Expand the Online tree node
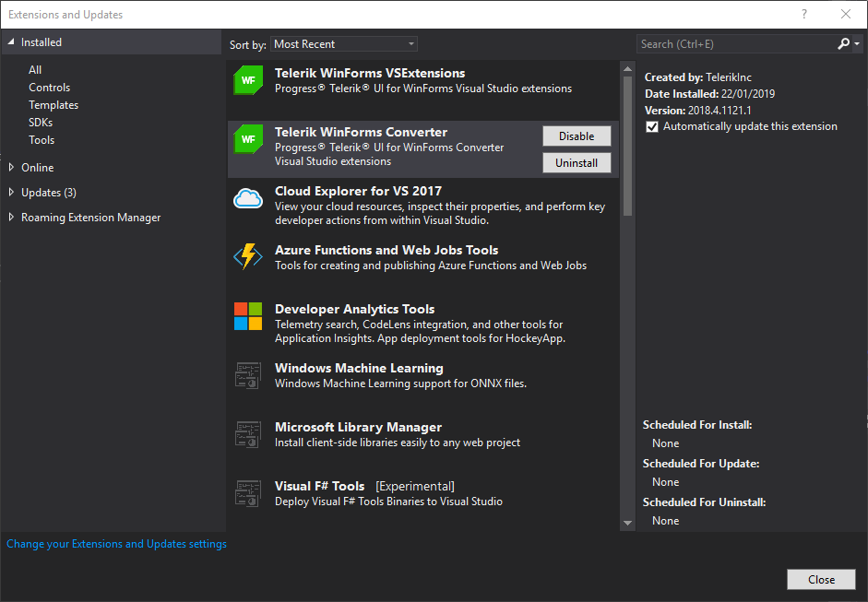 click(11, 167)
